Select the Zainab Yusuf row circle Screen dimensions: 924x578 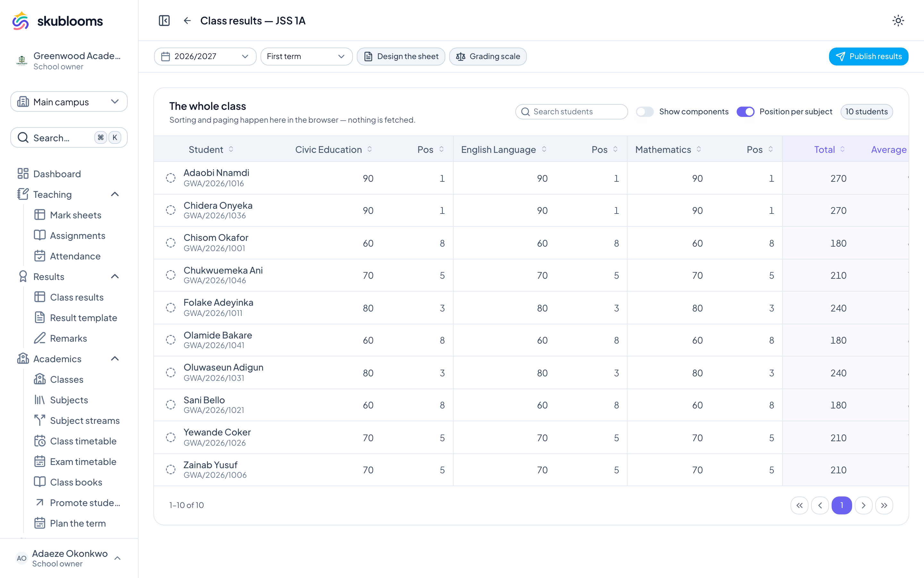(x=171, y=470)
